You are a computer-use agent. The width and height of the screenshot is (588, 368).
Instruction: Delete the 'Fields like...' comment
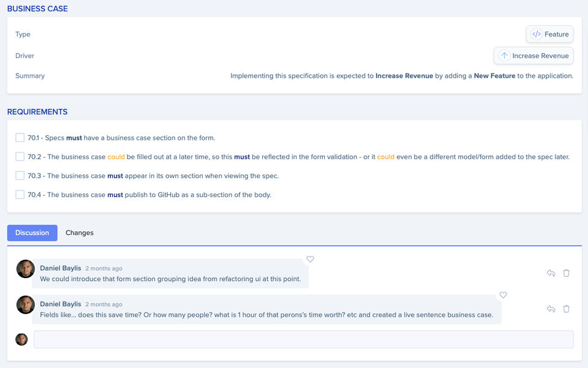pyautogui.click(x=566, y=309)
